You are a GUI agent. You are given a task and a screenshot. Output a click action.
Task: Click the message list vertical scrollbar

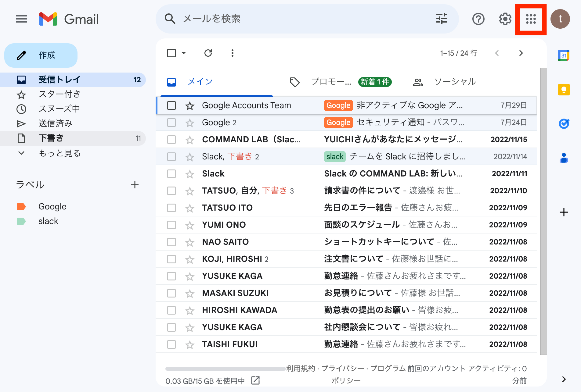(x=543, y=211)
